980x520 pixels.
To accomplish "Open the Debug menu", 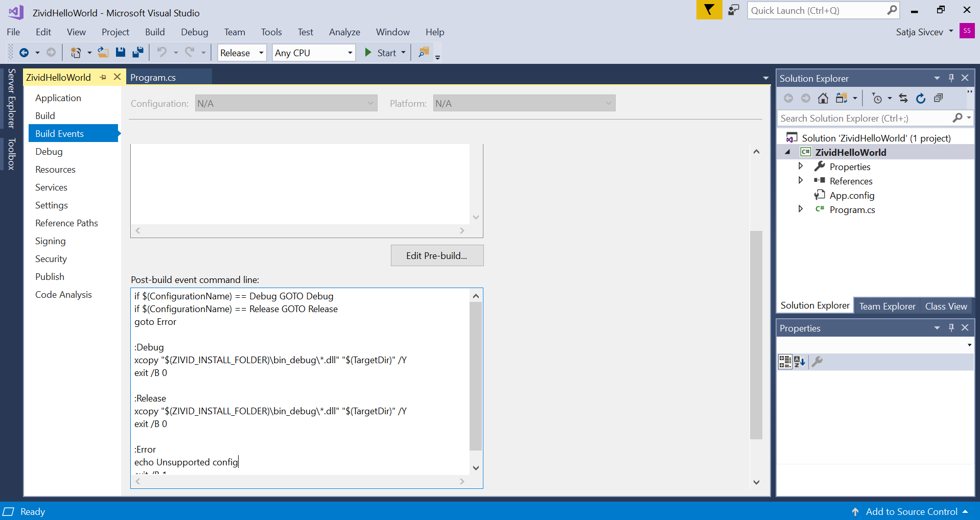I will 195,32.
